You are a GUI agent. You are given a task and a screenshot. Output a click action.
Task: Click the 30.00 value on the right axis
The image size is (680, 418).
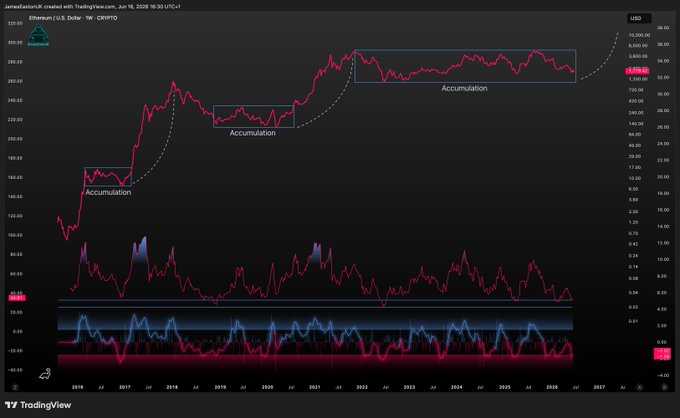point(663,94)
